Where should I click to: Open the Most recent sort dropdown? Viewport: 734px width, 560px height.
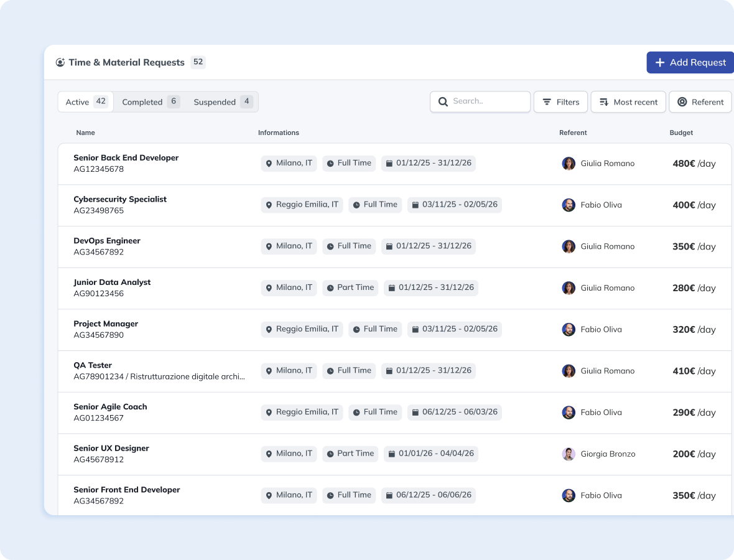[x=628, y=102]
